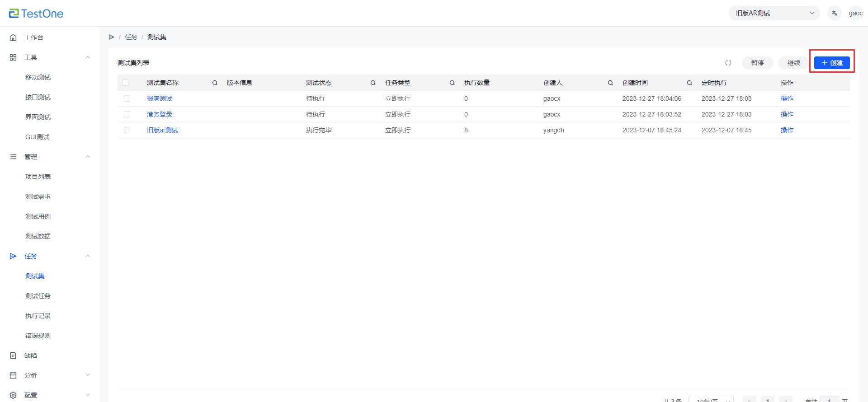Select the checkbox for 旧版ar测试 row
Screen dimensions: 868x402
tap(127, 130)
